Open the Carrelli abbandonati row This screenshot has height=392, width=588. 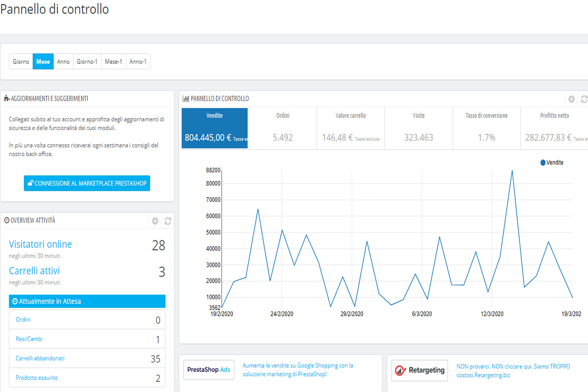tap(87, 358)
